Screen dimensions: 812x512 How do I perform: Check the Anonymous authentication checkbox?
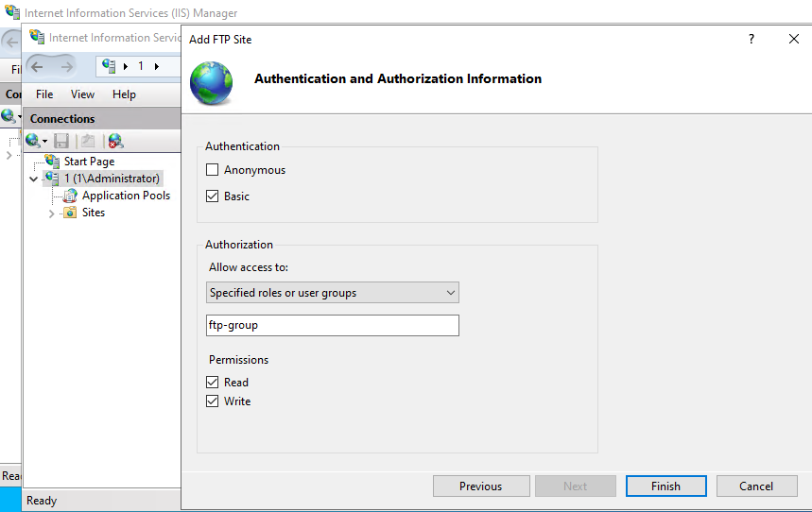click(x=212, y=170)
